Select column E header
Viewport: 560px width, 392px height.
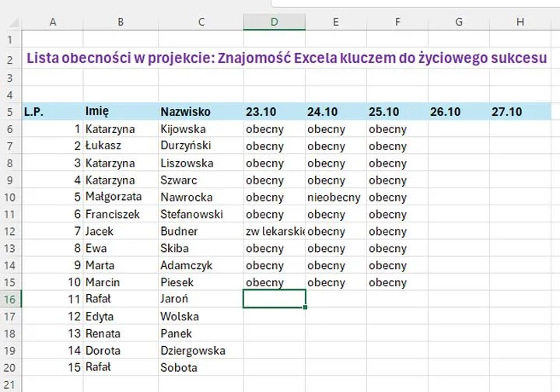point(336,22)
